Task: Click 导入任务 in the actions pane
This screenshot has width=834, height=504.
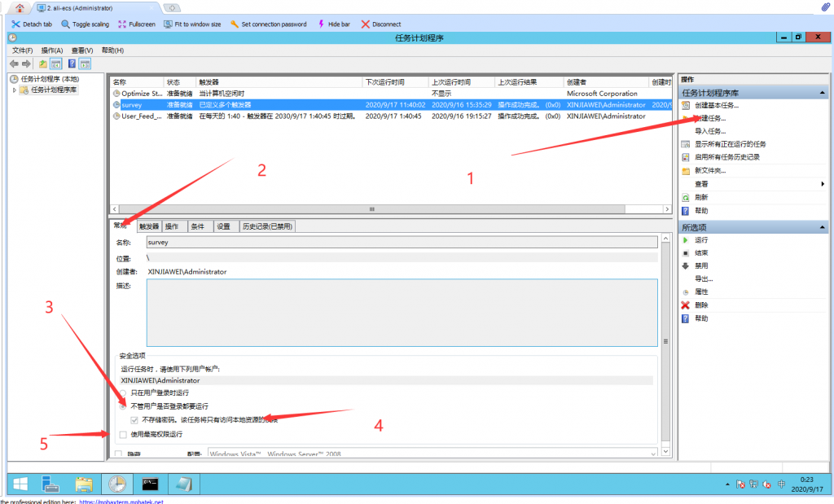Action: coord(709,131)
